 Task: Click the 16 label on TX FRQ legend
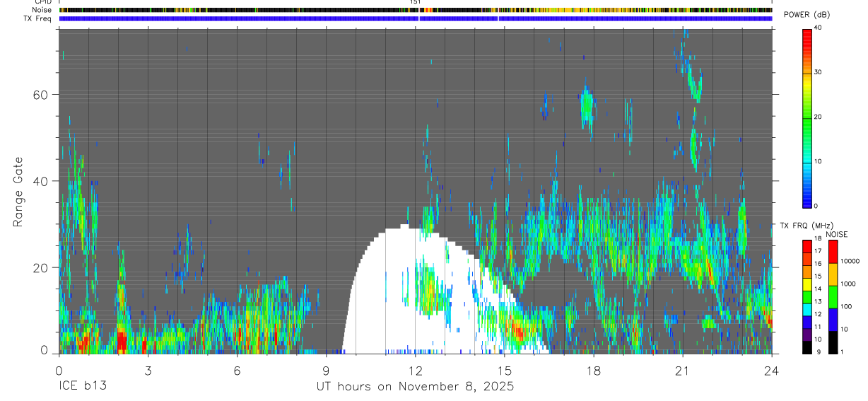tap(818, 264)
